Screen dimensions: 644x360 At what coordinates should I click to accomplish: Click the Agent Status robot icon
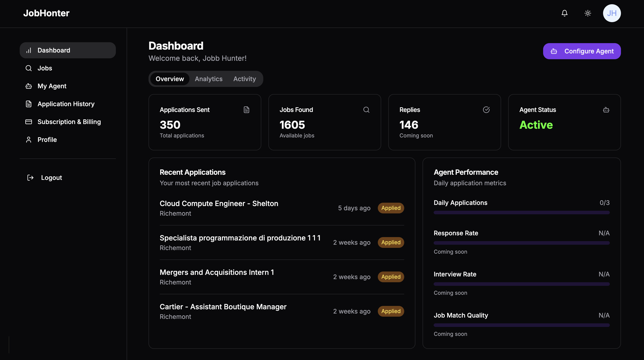tap(606, 110)
